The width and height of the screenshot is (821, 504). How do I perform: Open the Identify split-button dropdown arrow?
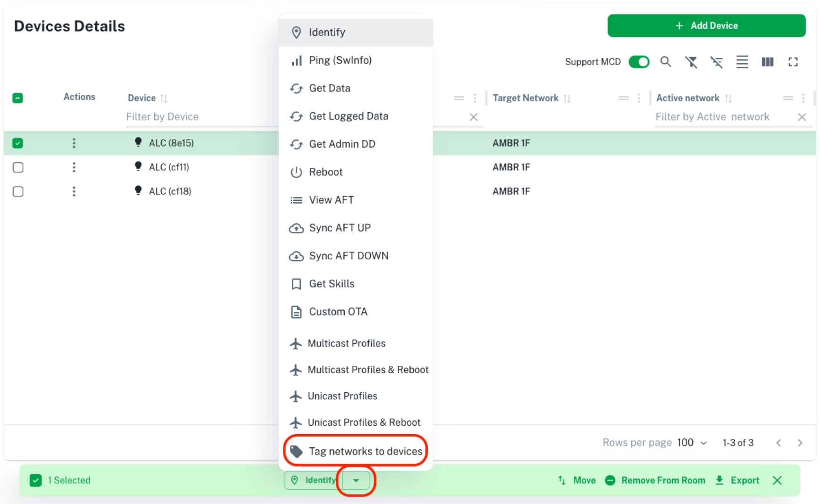click(356, 480)
